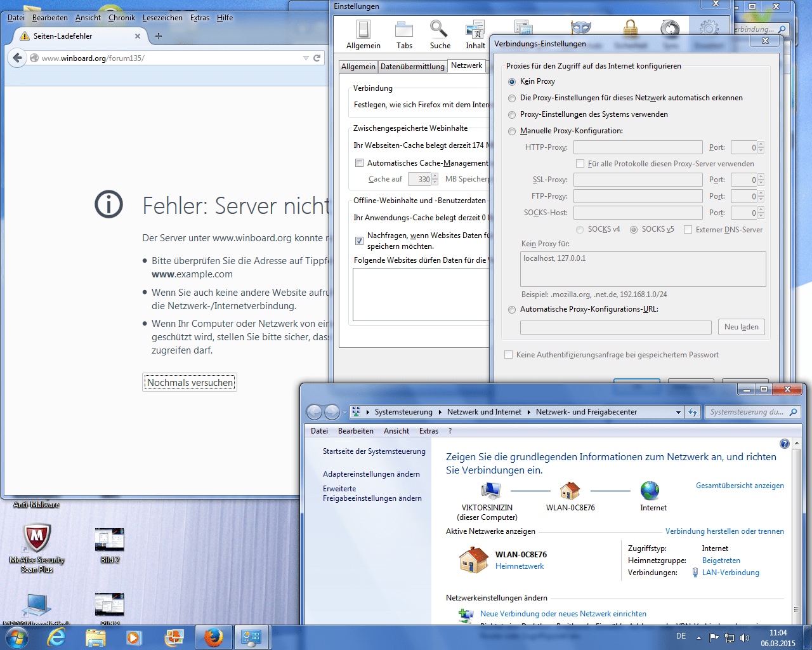This screenshot has height=650, width=812.
Task: Select the Kein Proxy radio button
Action: 512,82
